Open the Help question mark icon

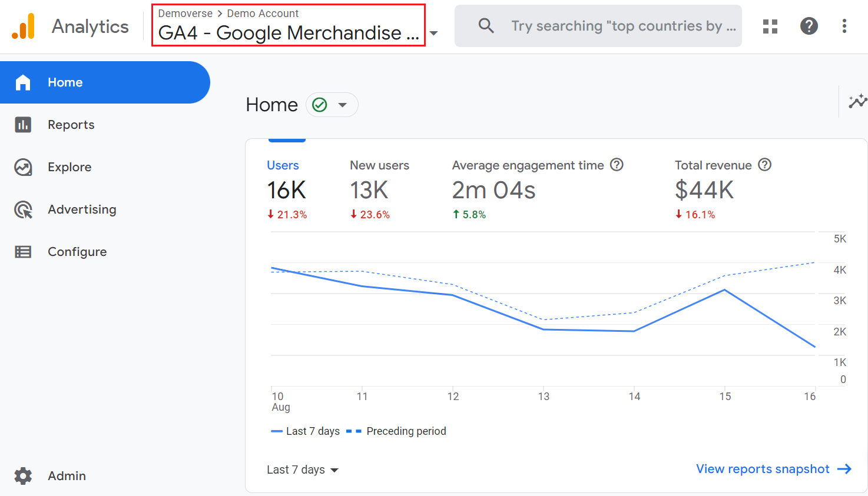(x=809, y=26)
